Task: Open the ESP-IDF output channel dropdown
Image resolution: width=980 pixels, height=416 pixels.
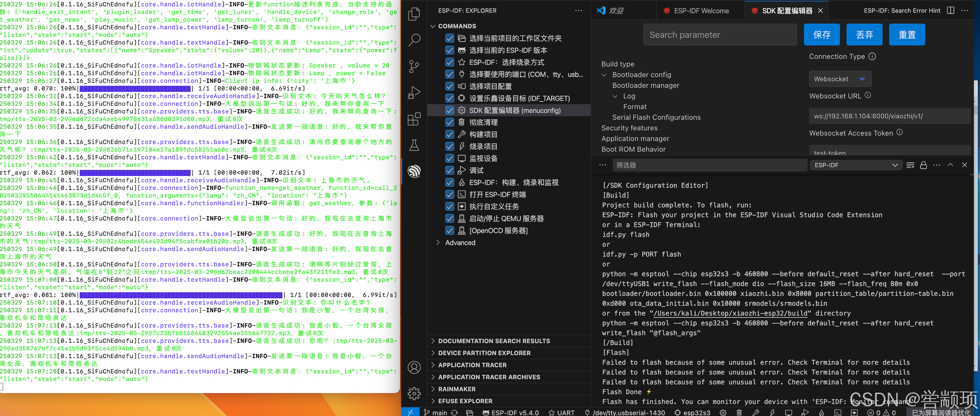Action: [x=856, y=165]
